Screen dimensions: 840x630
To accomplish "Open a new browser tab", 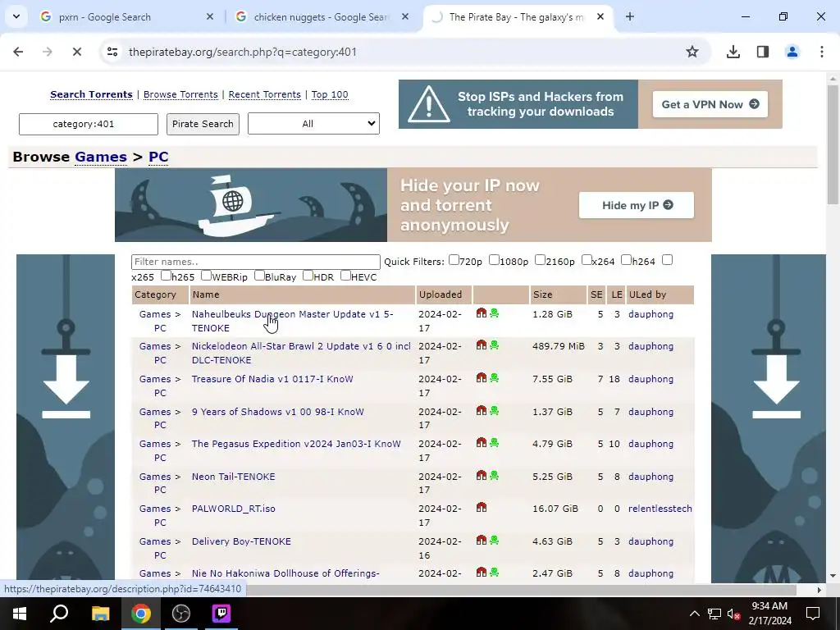I will (x=629, y=16).
